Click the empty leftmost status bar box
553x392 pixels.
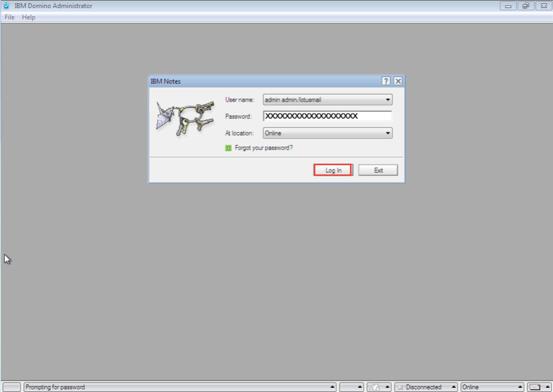pos(12,387)
